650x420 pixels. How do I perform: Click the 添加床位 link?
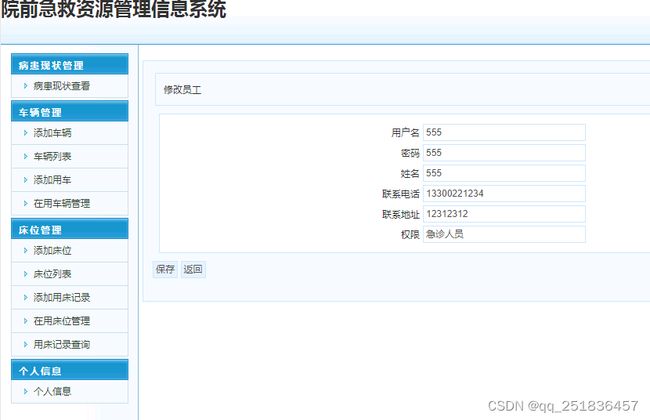point(52,250)
